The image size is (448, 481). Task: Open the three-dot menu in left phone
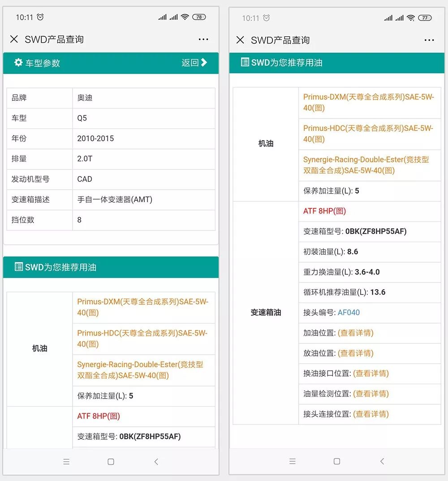click(x=203, y=39)
